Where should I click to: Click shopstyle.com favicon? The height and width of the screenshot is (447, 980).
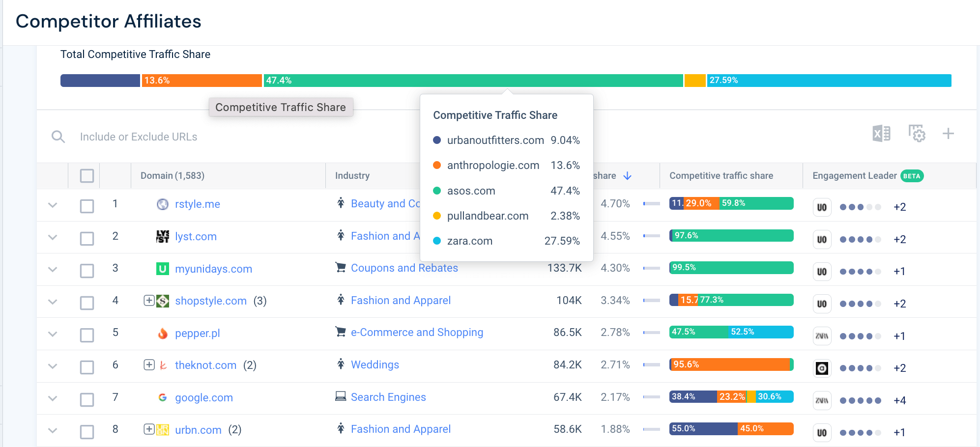tap(162, 301)
